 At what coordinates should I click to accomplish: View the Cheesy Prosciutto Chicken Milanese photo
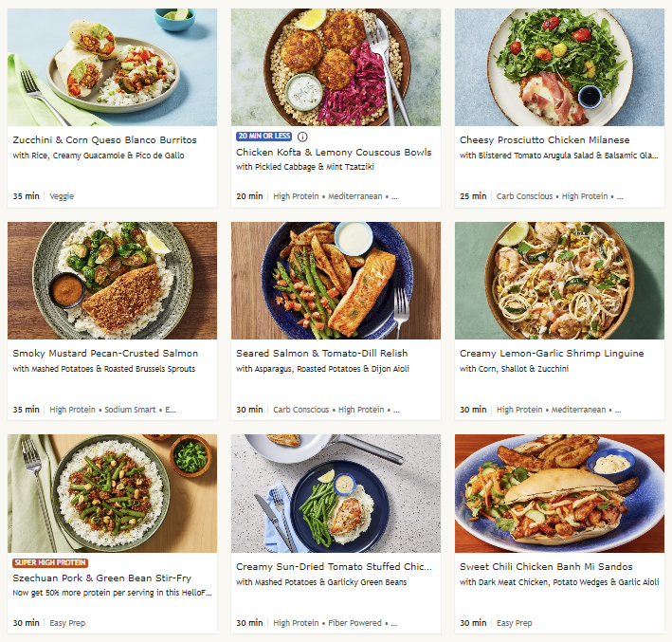pos(559,67)
